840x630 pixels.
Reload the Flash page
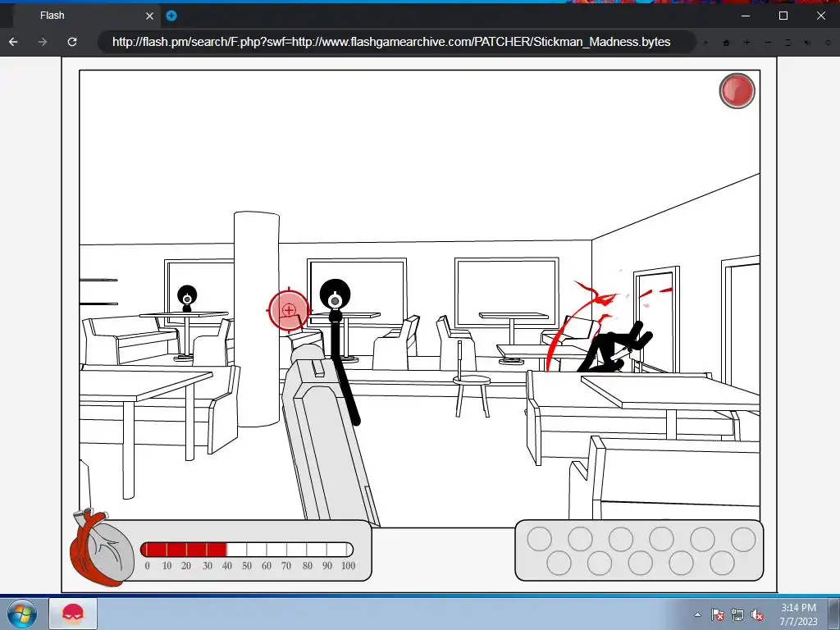click(x=72, y=42)
